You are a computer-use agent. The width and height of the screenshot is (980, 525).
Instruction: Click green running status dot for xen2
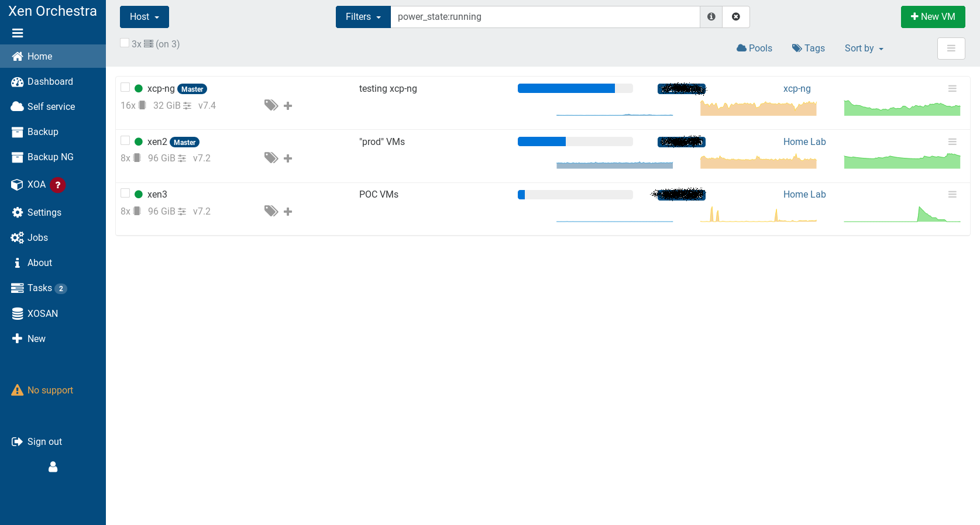point(139,141)
